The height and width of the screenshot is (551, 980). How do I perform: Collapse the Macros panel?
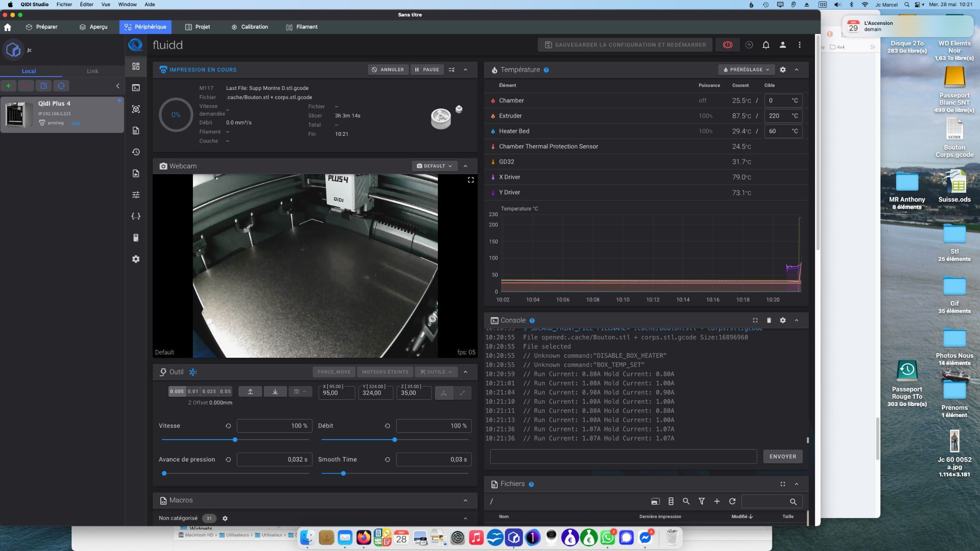click(x=466, y=500)
